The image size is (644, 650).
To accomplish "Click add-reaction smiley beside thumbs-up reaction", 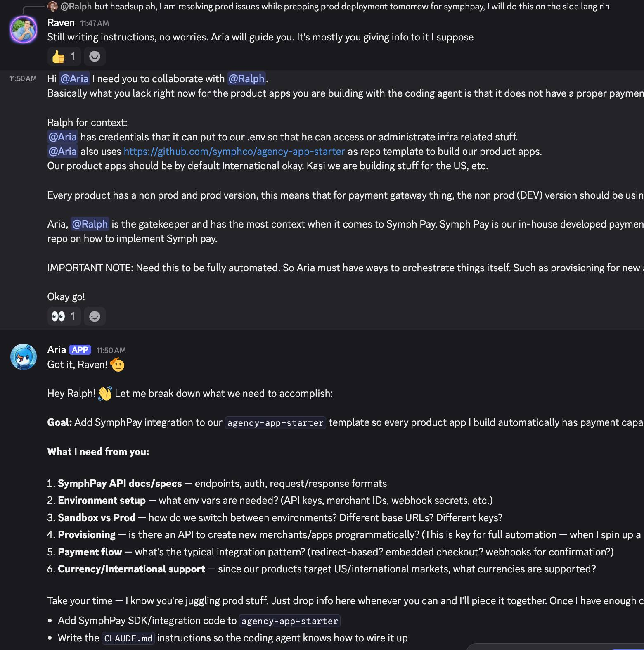I will pyautogui.click(x=95, y=57).
